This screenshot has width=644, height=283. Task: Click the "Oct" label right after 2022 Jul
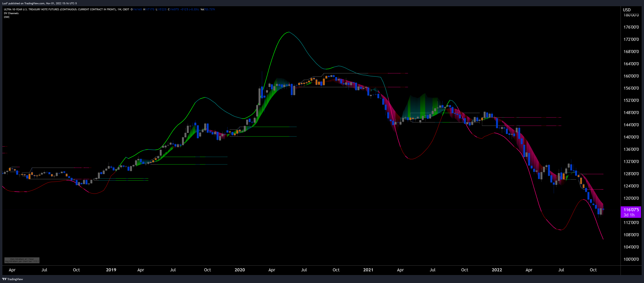(x=593, y=270)
